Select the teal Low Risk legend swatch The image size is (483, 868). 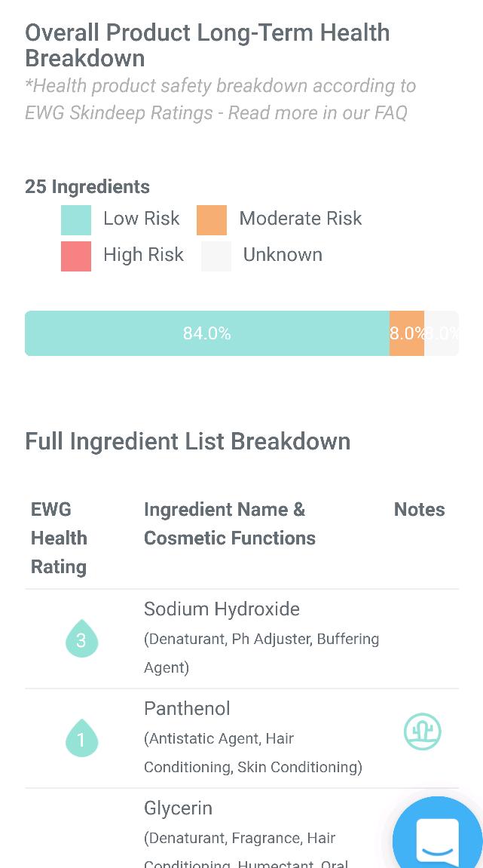pos(76,220)
